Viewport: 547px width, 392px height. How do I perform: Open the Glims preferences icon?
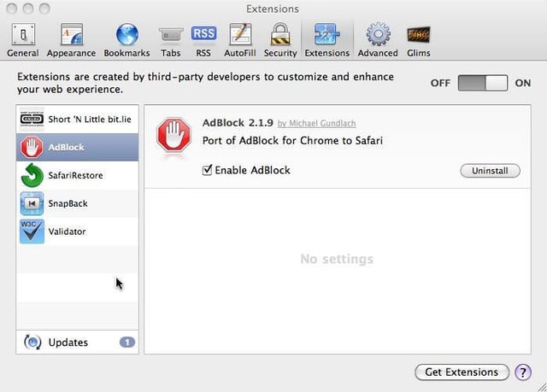point(419,35)
